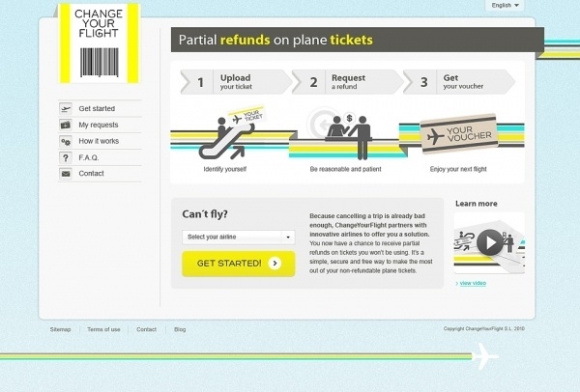Screen dimensions: 580x392
Task: Click the envelope icon beside Contact
Action: pos(66,174)
